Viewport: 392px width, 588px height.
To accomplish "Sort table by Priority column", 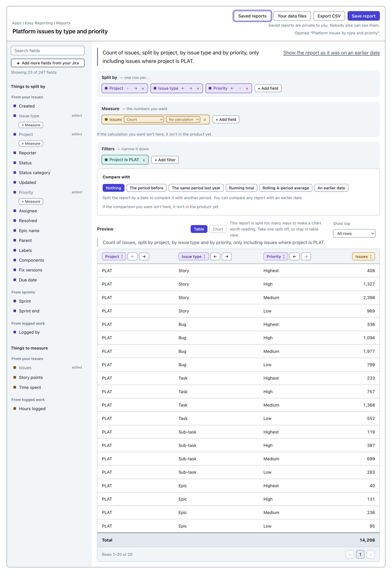I will pyautogui.click(x=276, y=257).
